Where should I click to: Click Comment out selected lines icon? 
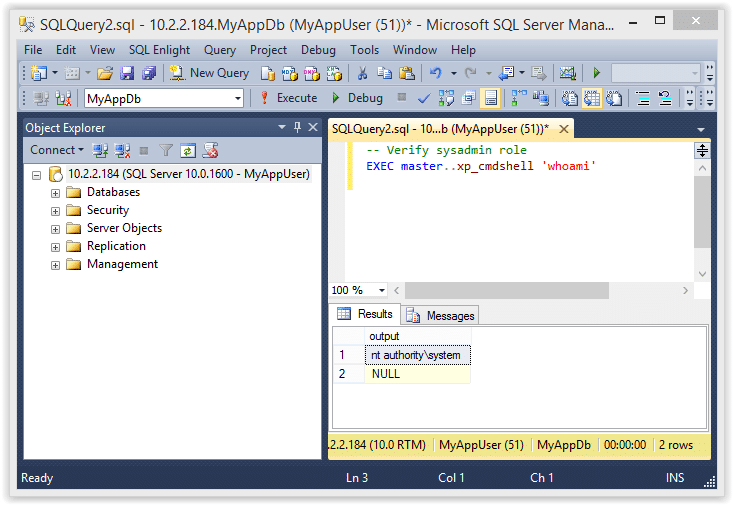coord(643,98)
